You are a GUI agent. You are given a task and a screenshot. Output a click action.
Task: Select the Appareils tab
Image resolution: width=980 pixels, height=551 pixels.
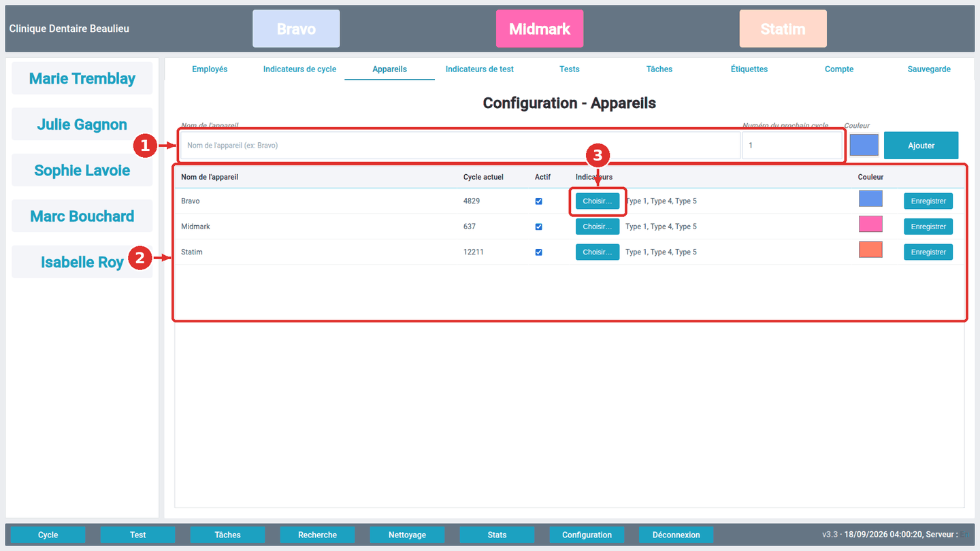389,69
